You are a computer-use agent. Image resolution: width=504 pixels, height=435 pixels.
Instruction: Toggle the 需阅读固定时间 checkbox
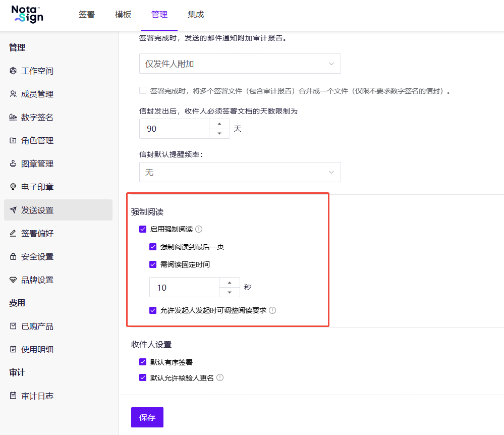pos(153,264)
